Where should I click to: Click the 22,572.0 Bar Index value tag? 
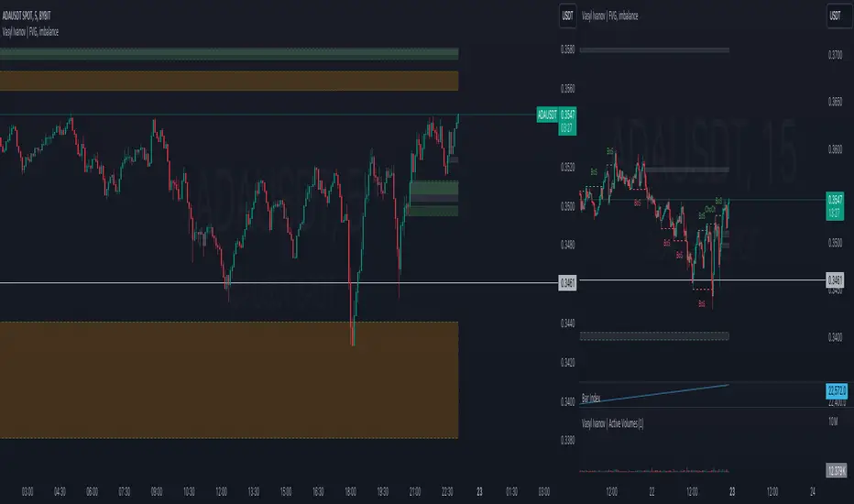[837, 390]
